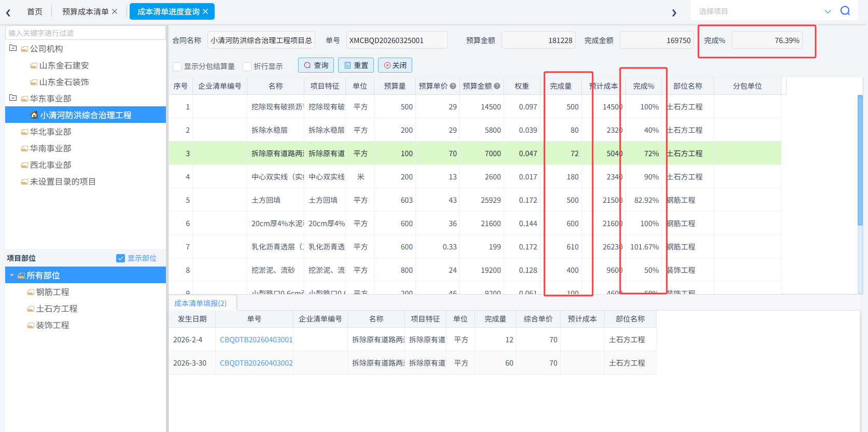The width and height of the screenshot is (868, 432).
Task: Click the 重置 button
Action: pos(356,65)
